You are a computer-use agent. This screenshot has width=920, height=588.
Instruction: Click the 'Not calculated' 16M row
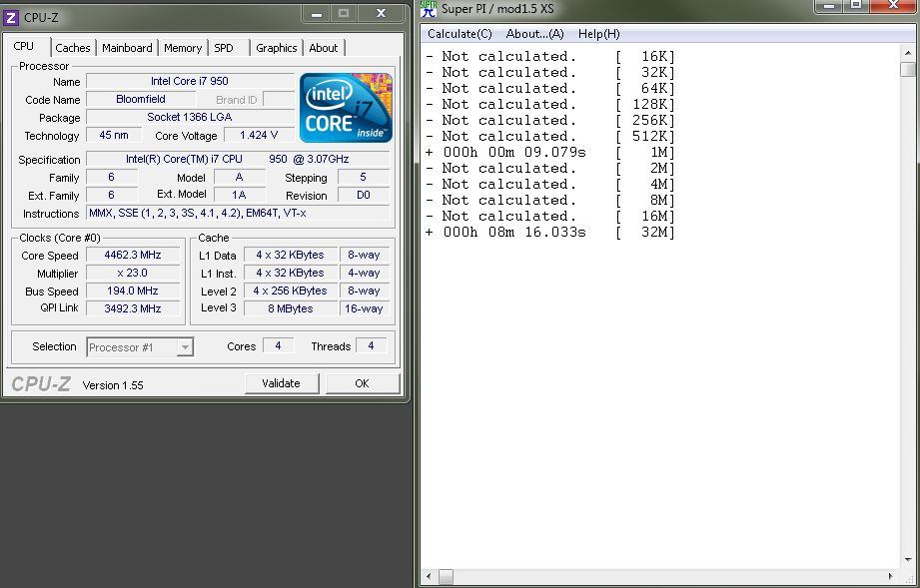(550, 216)
